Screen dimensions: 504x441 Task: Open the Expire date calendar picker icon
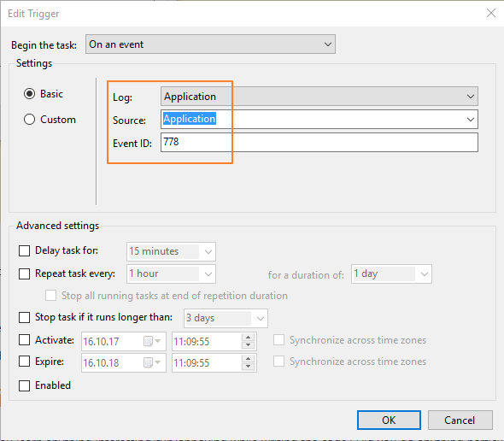coord(152,363)
